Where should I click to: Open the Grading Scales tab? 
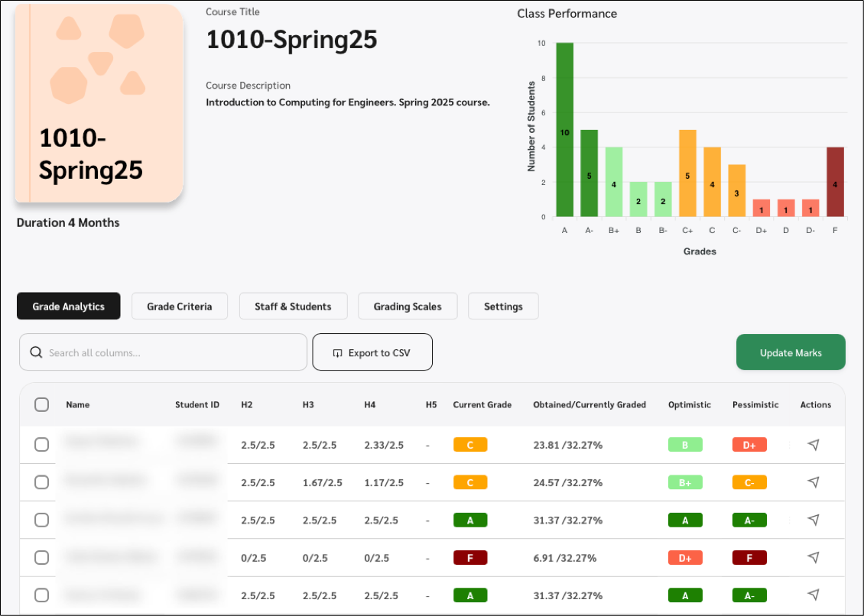click(x=407, y=306)
